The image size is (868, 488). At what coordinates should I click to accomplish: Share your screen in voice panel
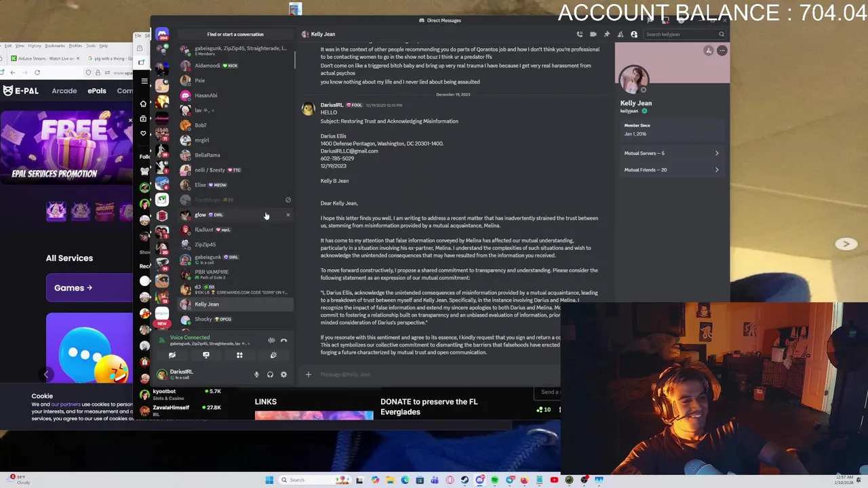[206, 355]
